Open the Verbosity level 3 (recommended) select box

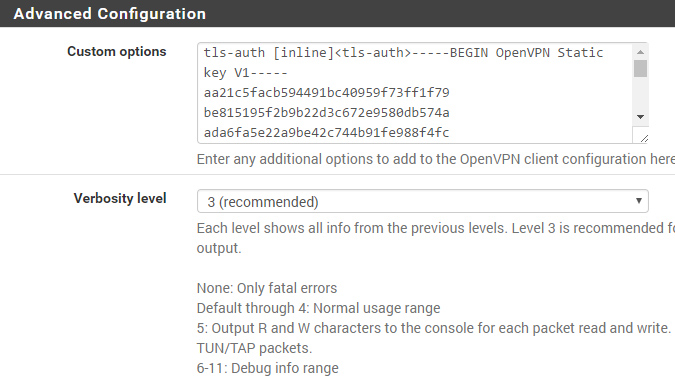coord(423,201)
